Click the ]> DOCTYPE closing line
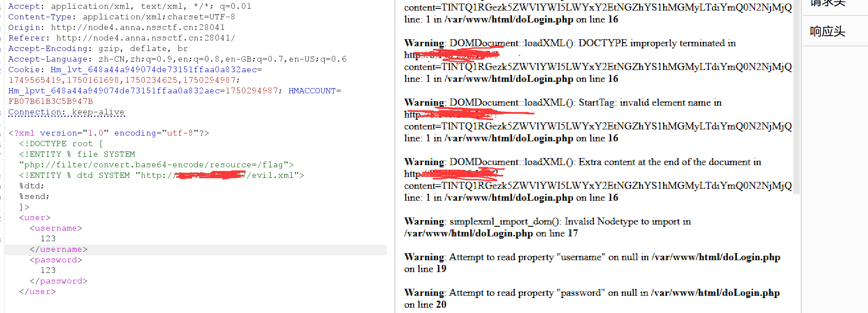The image size is (868, 313). [24, 207]
